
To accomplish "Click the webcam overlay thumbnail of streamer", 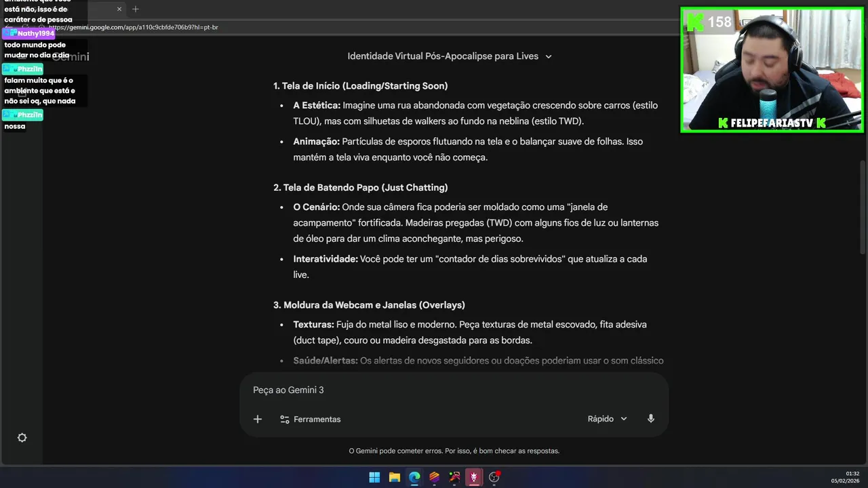I will tap(772, 69).
